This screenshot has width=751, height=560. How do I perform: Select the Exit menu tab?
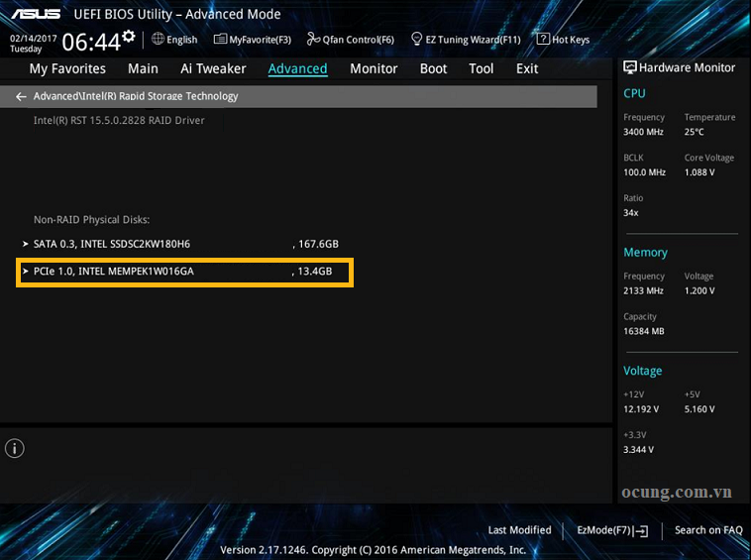[527, 68]
